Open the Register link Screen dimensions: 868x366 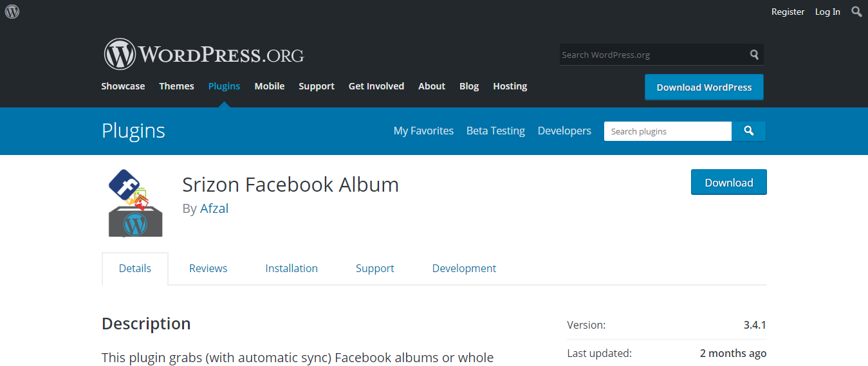click(x=788, y=12)
